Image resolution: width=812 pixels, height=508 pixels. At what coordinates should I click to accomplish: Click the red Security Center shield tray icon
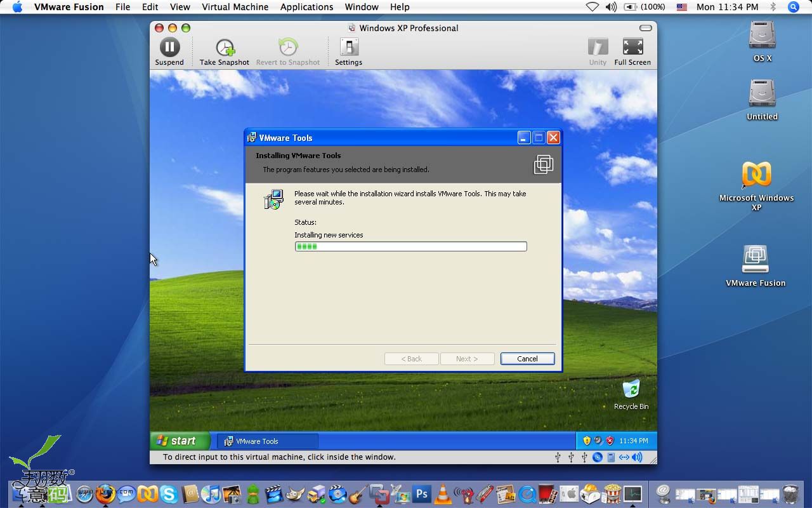610,441
